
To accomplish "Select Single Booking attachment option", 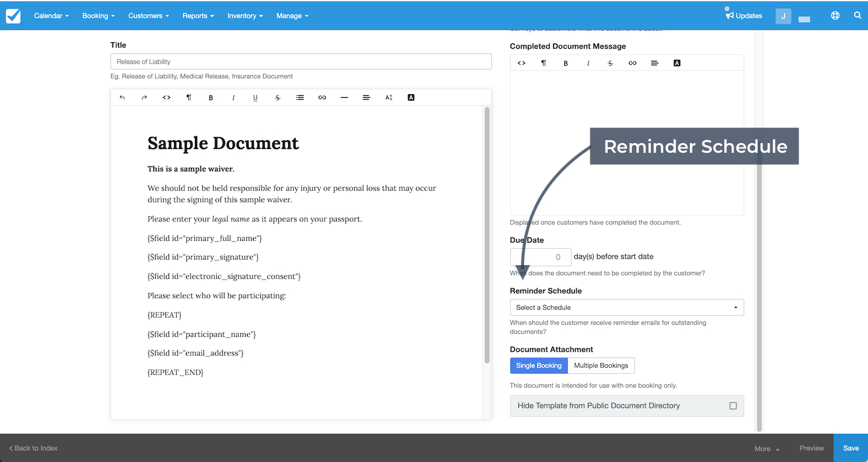I will click(538, 365).
